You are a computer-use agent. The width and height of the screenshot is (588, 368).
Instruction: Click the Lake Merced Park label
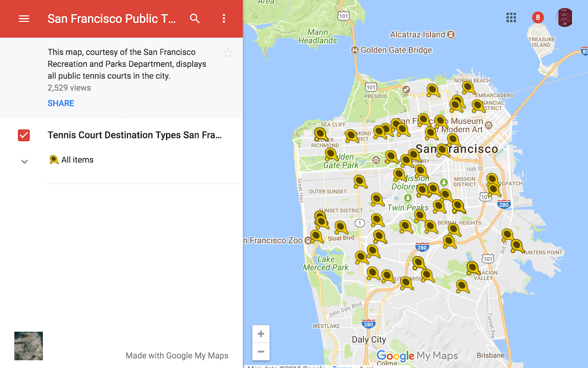pos(326,263)
